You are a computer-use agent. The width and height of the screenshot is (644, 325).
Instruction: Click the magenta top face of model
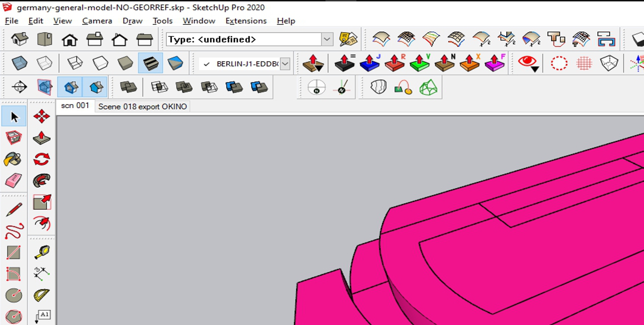pyautogui.click(x=520, y=180)
